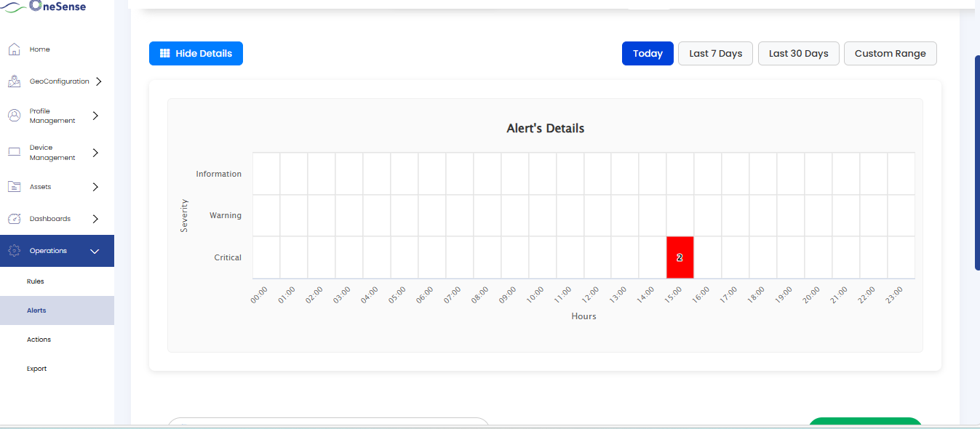Click the 23:00 hour axis label
The height and width of the screenshot is (429, 980).
click(x=895, y=294)
